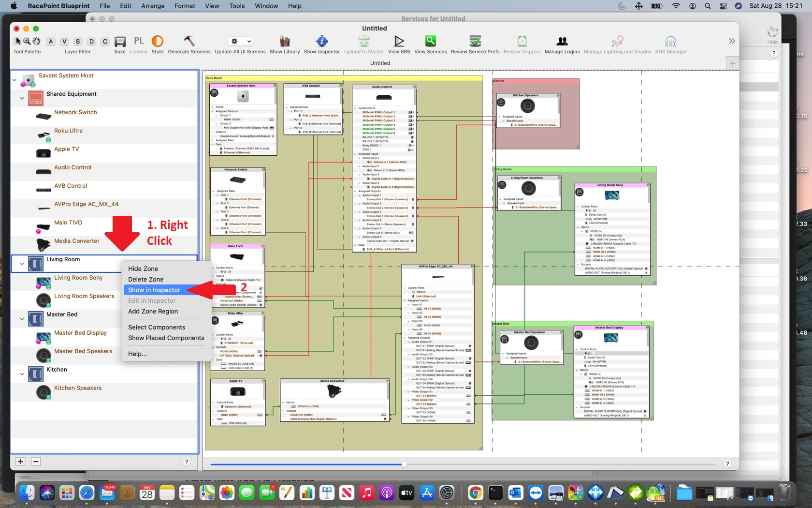The width and height of the screenshot is (812, 508).
Task: Open Spotlight search in the menu bar
Action: (x=708, y=6)
